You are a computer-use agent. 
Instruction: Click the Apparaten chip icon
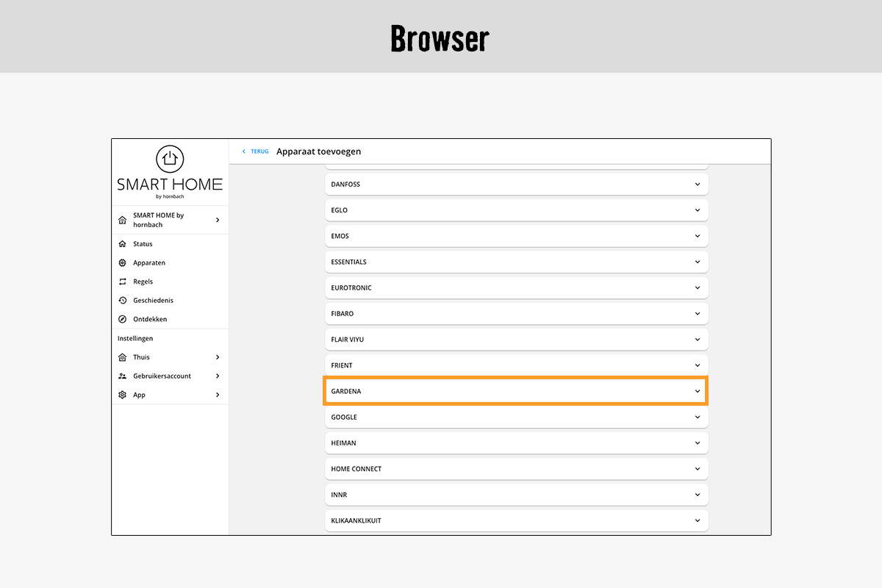click(123, 262)
